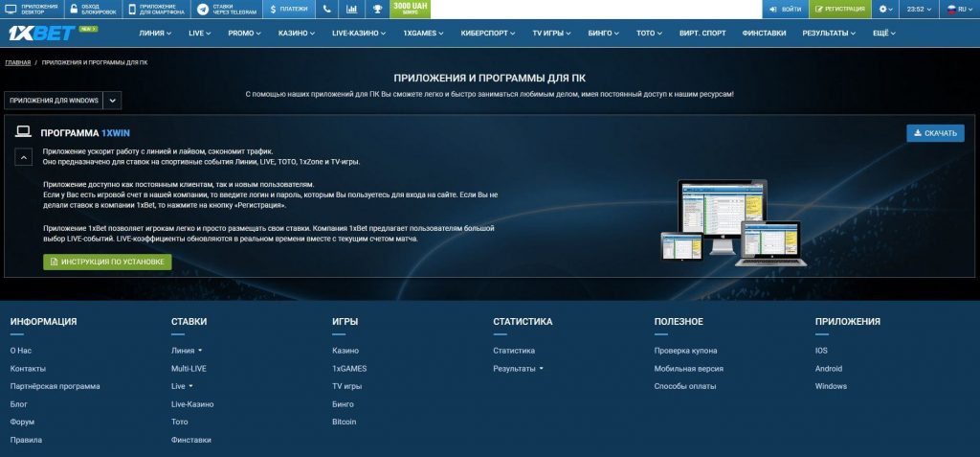Open the 1xGAMES footer link

click(349, 369)
